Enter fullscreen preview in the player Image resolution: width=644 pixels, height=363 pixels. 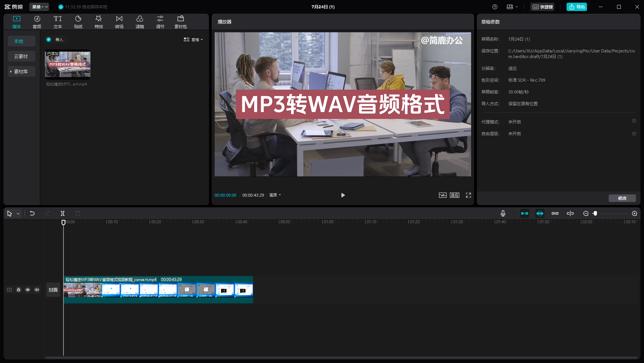coord(468,195)
